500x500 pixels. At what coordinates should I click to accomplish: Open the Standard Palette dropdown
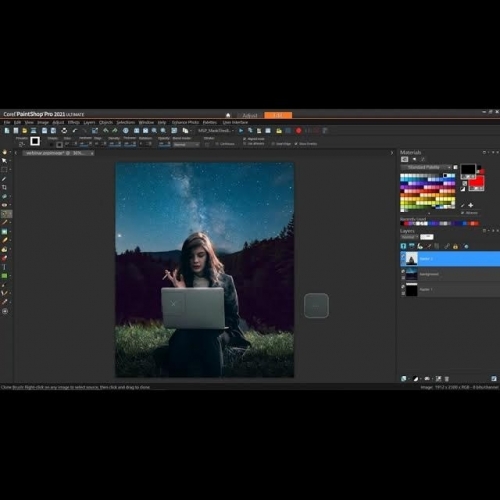coord(426,167)
